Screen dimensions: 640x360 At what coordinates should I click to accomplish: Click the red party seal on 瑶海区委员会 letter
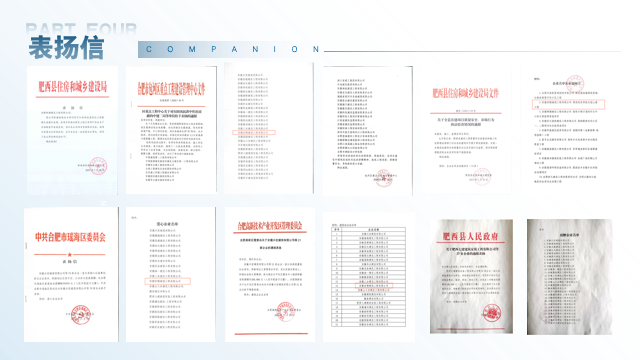tap(80, 314)
